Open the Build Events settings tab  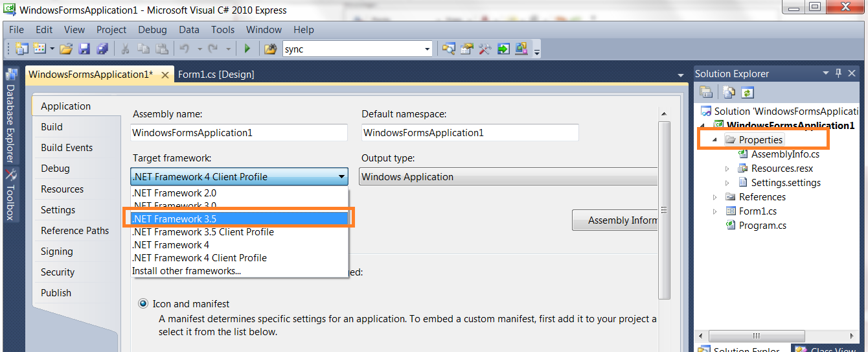(67, 148)
